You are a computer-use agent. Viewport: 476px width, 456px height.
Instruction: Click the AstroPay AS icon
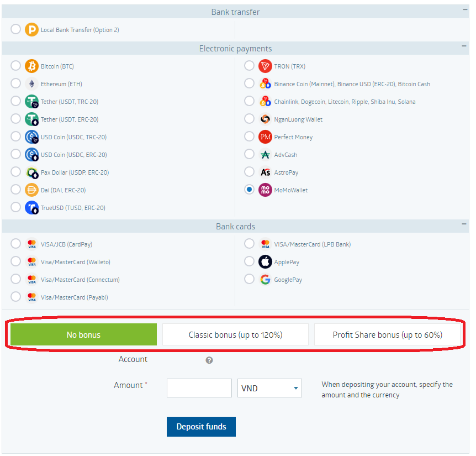click(x=265, y=172)
